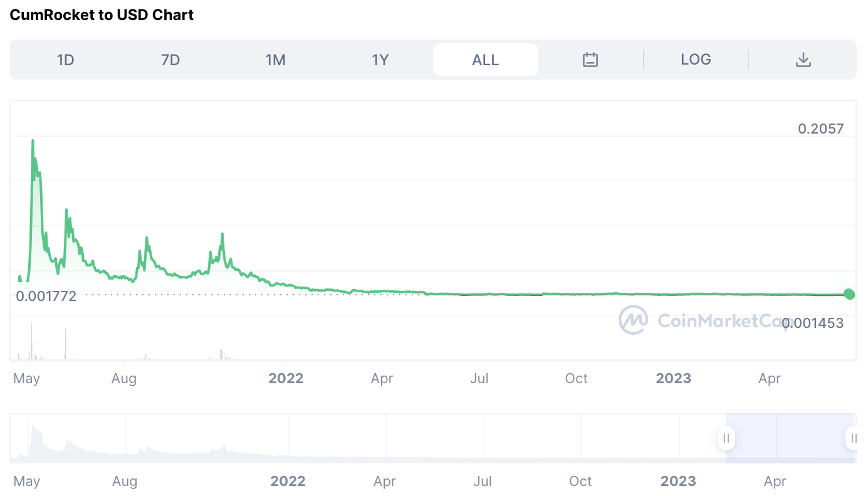The width and height of the screenshot is (868, 496).
Task: Switch chart to 1Y range
Action: [x=380, y=60]
